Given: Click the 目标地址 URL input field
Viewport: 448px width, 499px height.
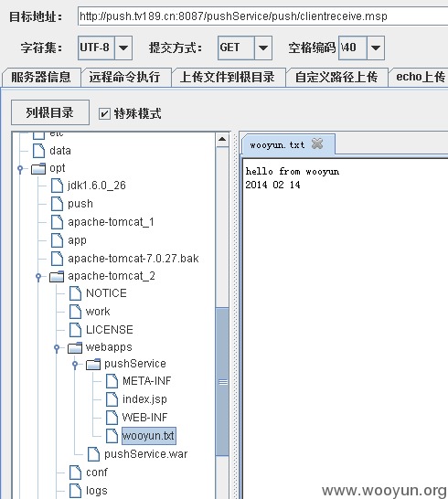Looking at the screenshot, I should [x=262, y=16].
